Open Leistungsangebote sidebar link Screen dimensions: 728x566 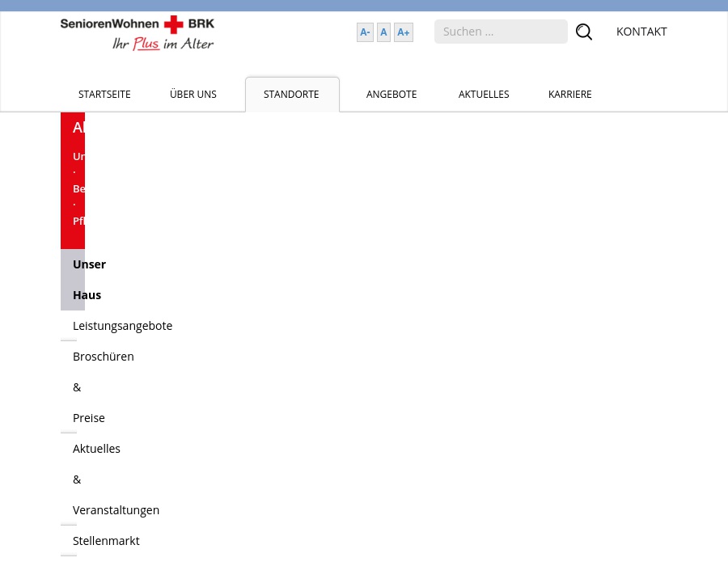122,326
